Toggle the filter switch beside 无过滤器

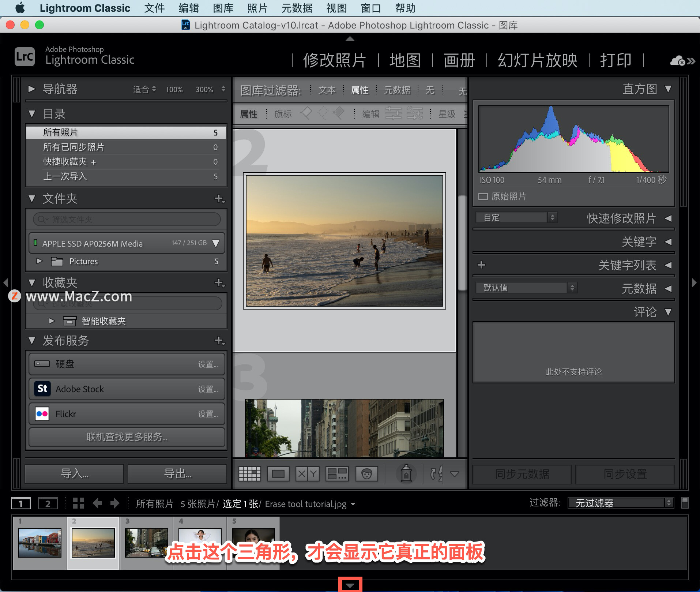685,503
